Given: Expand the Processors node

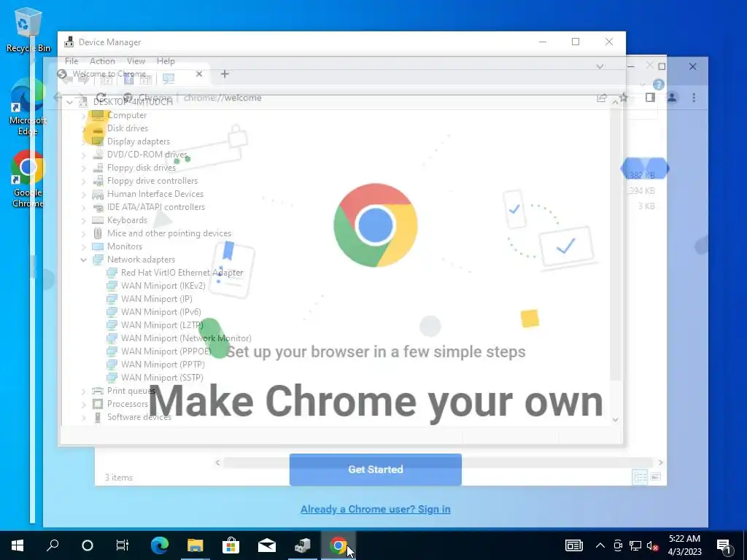Looking at the screenshot, I should [x=83, y=404].
